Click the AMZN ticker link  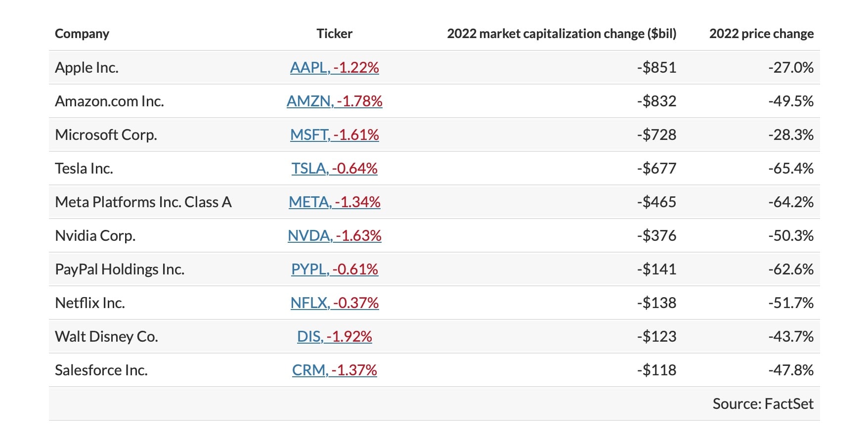334,101
